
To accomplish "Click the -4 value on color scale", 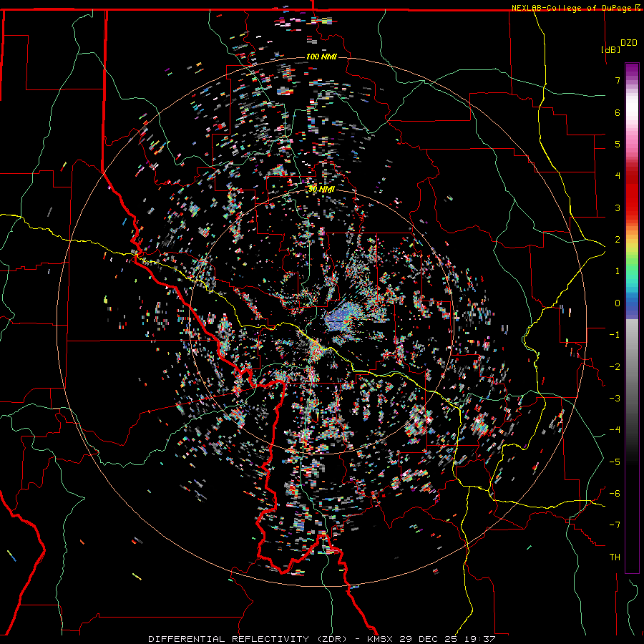I will 615,430.
